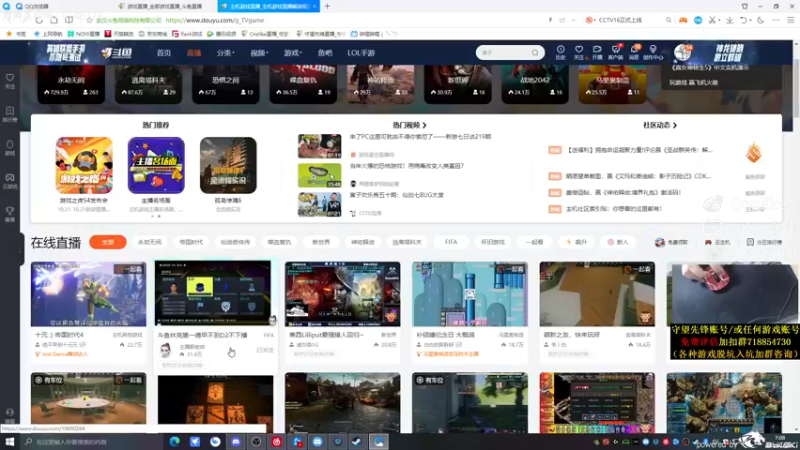Open the new browser tab plus button
This screenshot has width=800, height=450.
tap(328, 6)
